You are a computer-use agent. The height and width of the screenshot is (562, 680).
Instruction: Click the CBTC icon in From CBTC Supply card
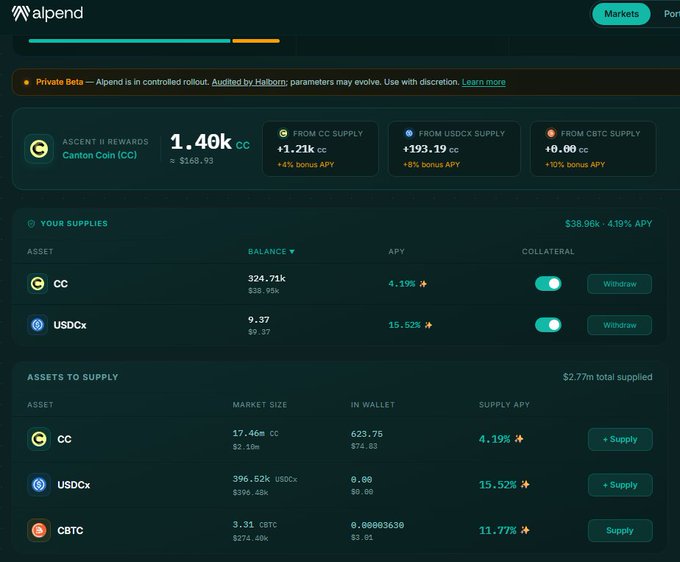(x=551, y=133)
